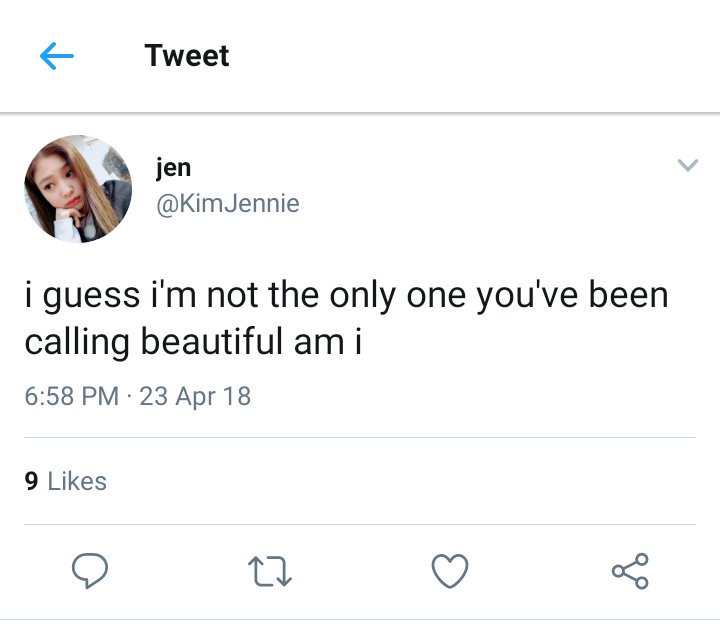
Task: Show the overflow menu at tweet's top right
Action: pos(688,165)
